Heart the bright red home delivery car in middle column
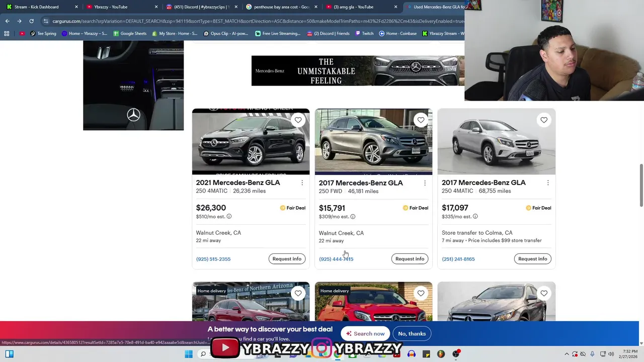 click(421, 293)
